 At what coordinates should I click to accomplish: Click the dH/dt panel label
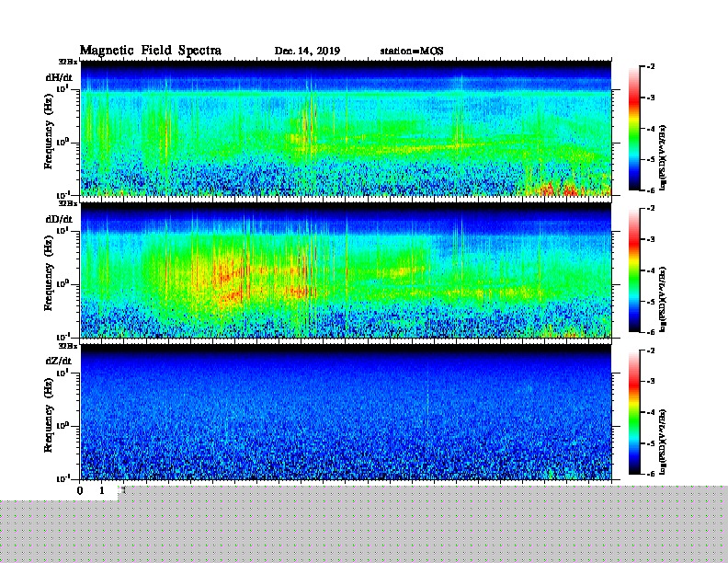pos(59,77)
